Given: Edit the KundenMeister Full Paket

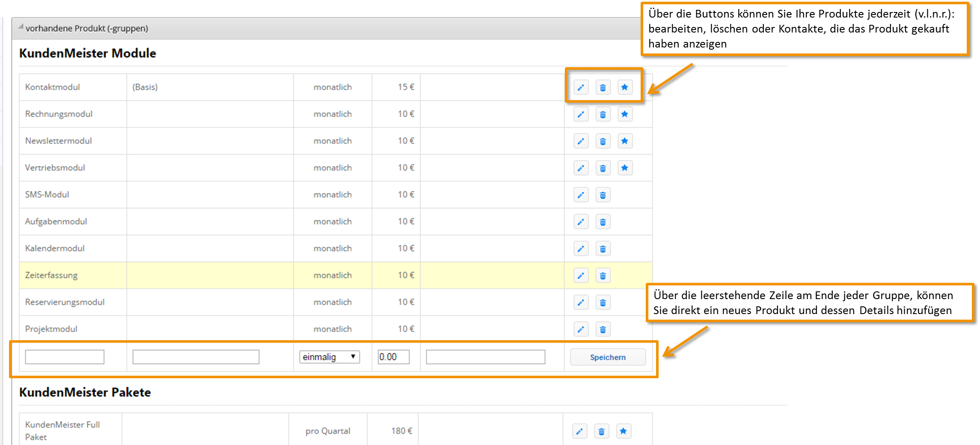Looking at the screenshot, I should coord(579,431).
